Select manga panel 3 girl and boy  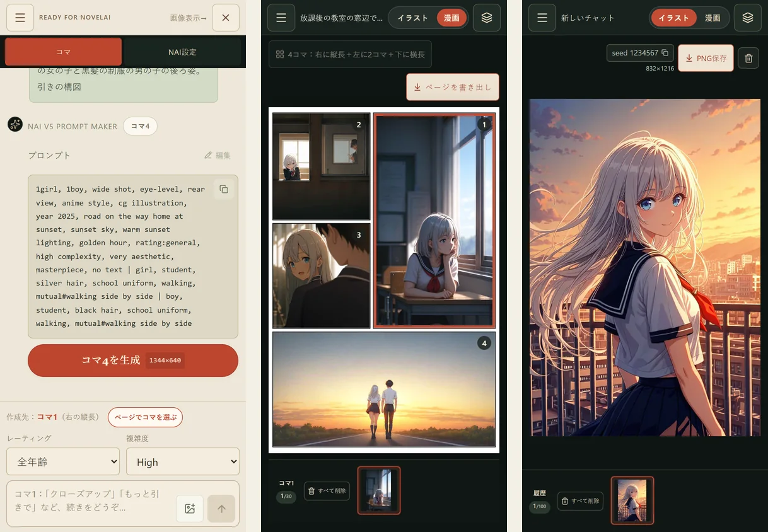click(x=322, y=275)
